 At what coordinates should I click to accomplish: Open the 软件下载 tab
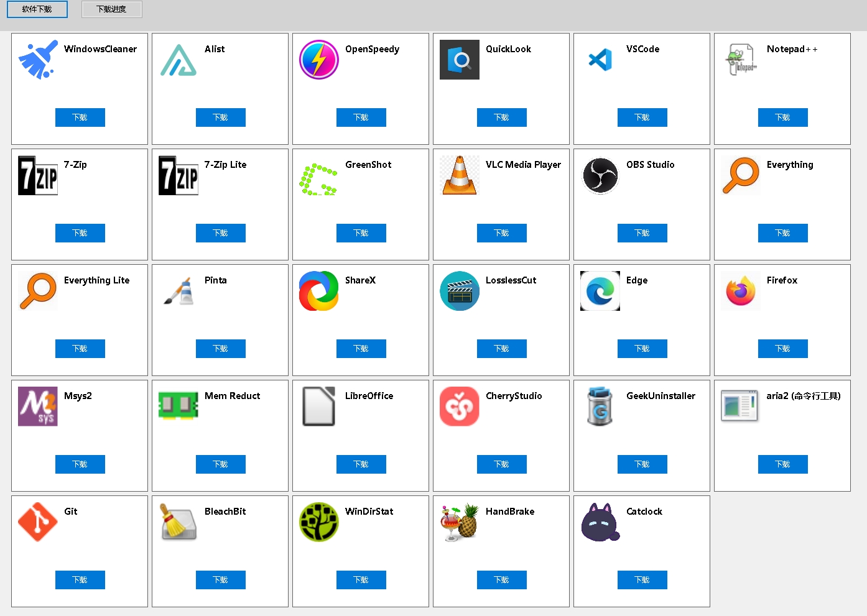point(37,9)
